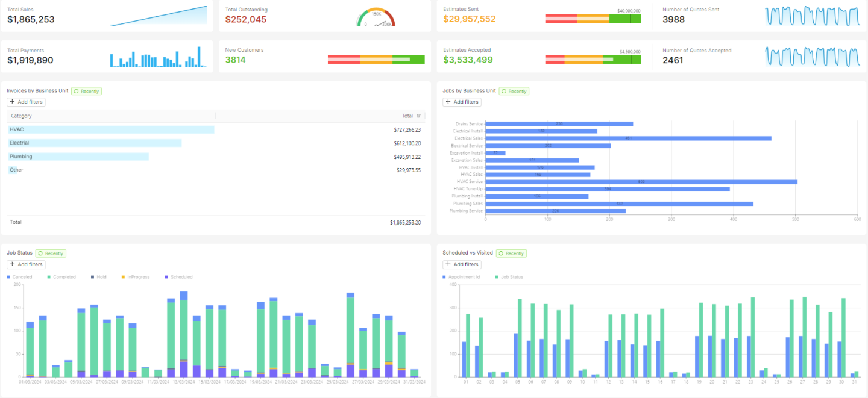
Task: Select the HVAC row in invoices table
Action: click(x=216, y=129)
